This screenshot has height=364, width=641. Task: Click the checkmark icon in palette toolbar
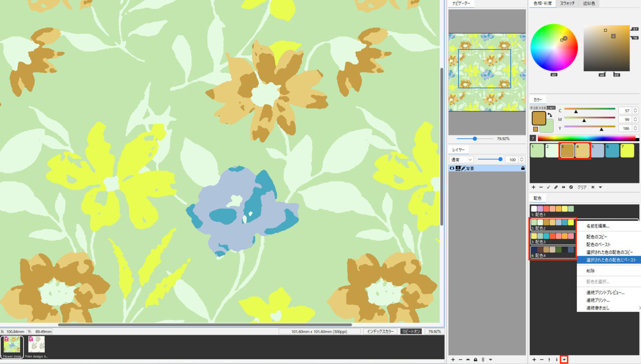pyautogui.click(x=549, y=187)
